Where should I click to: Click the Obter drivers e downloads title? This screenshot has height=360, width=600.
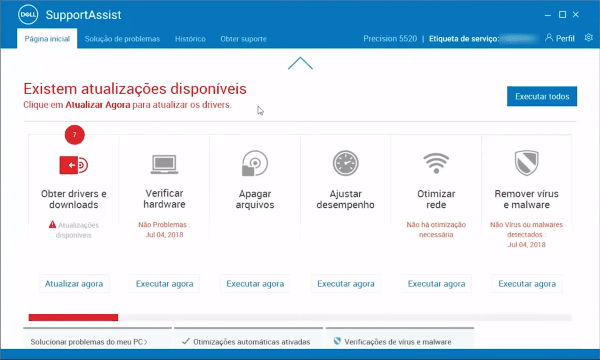click(x=74, y=199)
